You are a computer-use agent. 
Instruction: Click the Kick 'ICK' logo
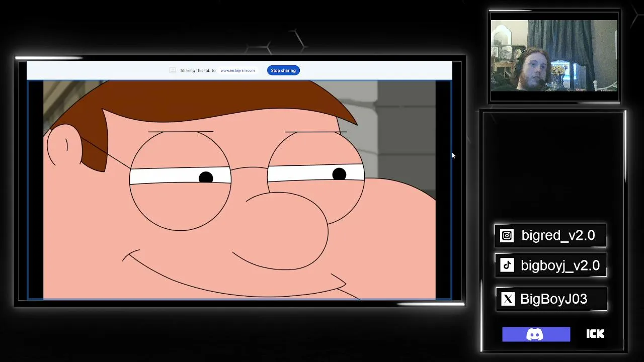click(595, 334)
